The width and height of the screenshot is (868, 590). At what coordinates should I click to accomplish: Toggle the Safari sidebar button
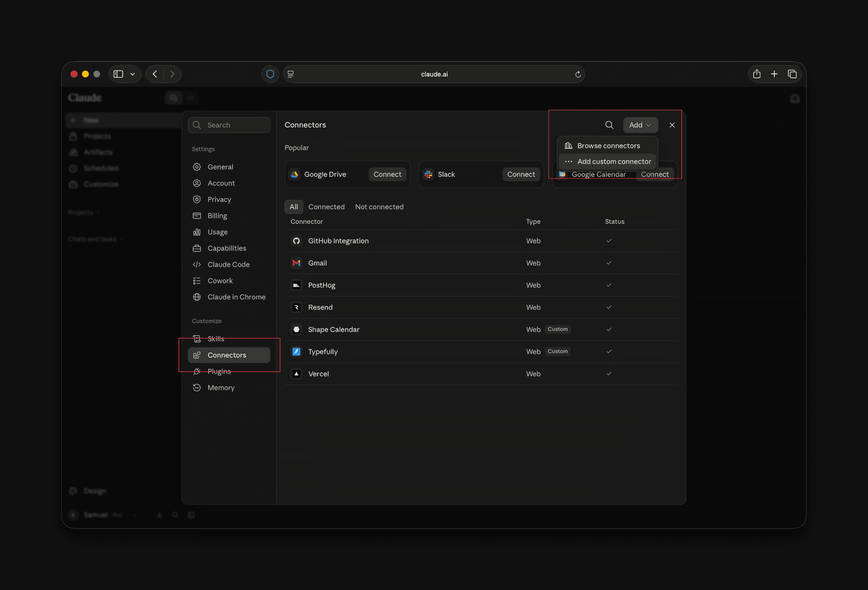point(118,74)
